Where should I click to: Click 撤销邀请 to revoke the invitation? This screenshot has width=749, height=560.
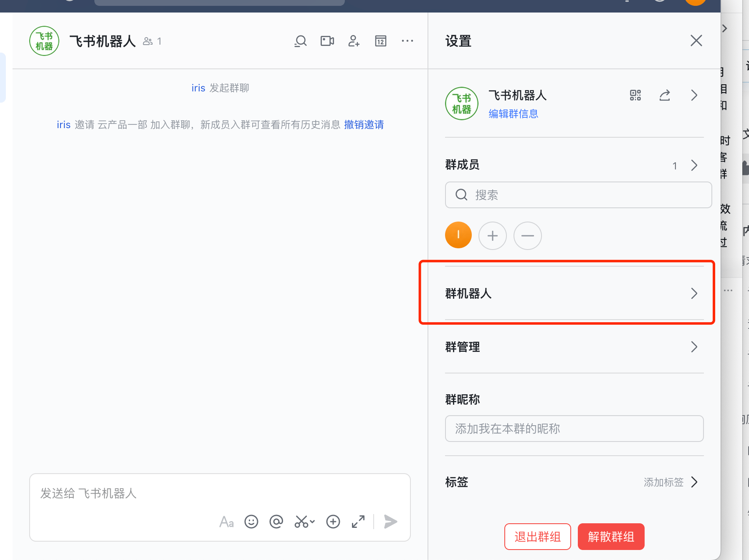[x=364, y=125]
